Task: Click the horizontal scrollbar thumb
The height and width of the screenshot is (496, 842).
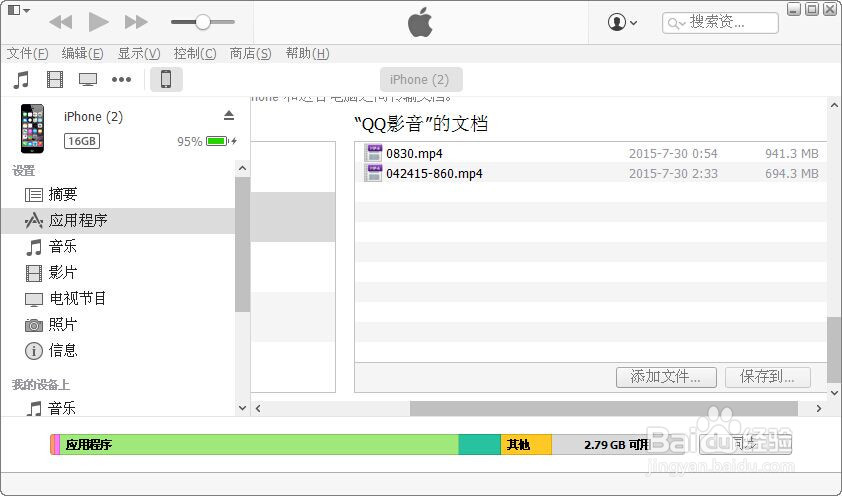Action: pyautogui.click(x=604, y=409)
